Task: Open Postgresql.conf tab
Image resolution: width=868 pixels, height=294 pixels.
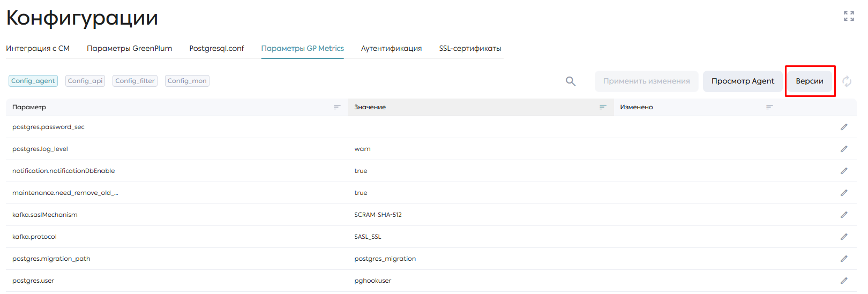Action: (216, 48)
